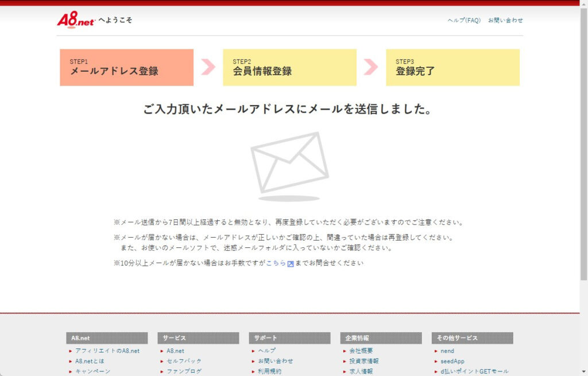This screenshot has width=588, height=376.
Task: Open the nend footer link
Action: pyautogui.click(x=447, y=351)
